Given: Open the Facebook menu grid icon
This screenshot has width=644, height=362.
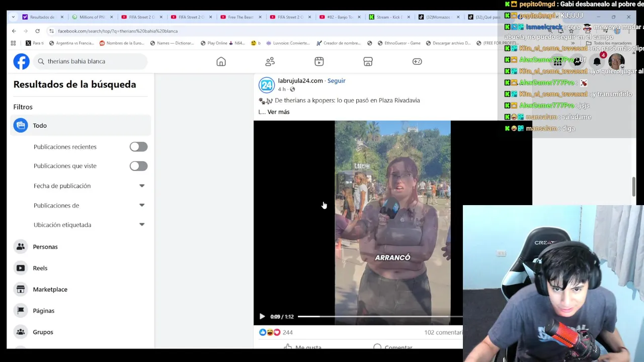Looking at the screenshot, I should tap(558, 61).
